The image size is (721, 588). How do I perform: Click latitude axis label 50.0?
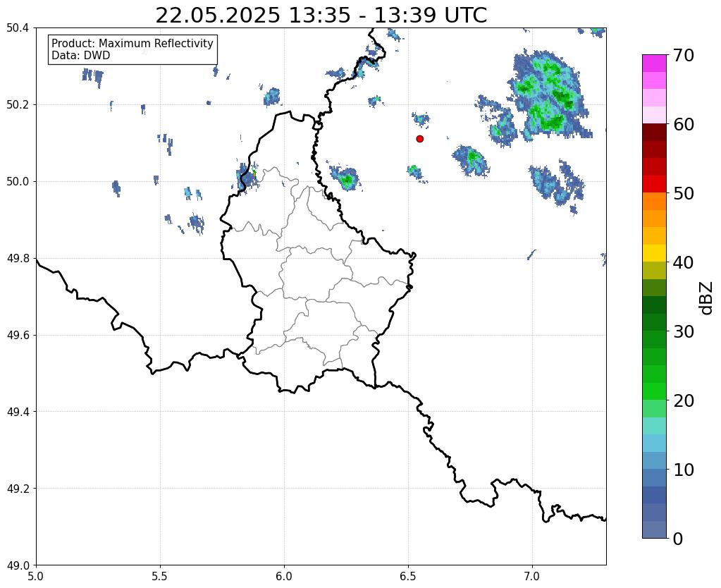18,182
